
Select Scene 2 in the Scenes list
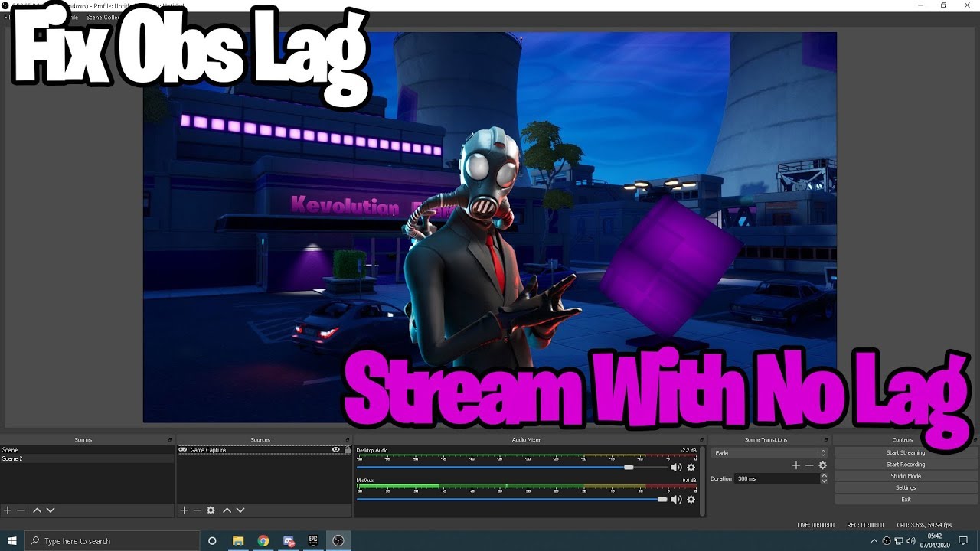tap(87, 458)
